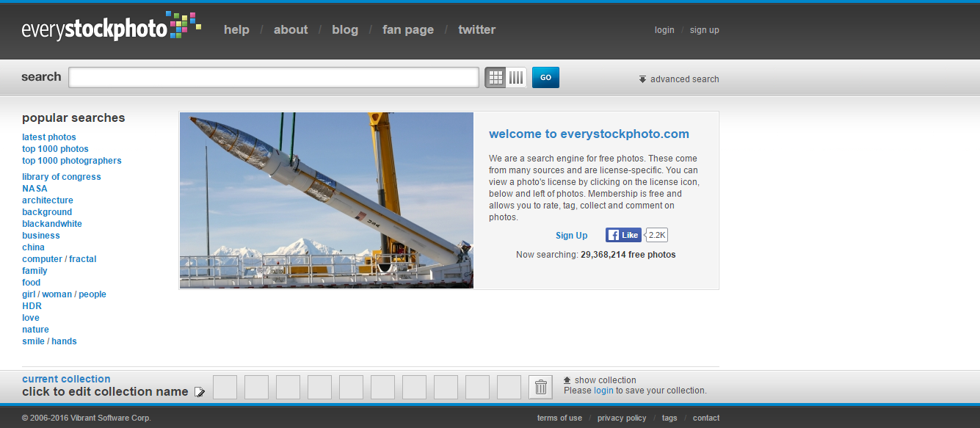Open the featured rocket photo

point(327,200)
